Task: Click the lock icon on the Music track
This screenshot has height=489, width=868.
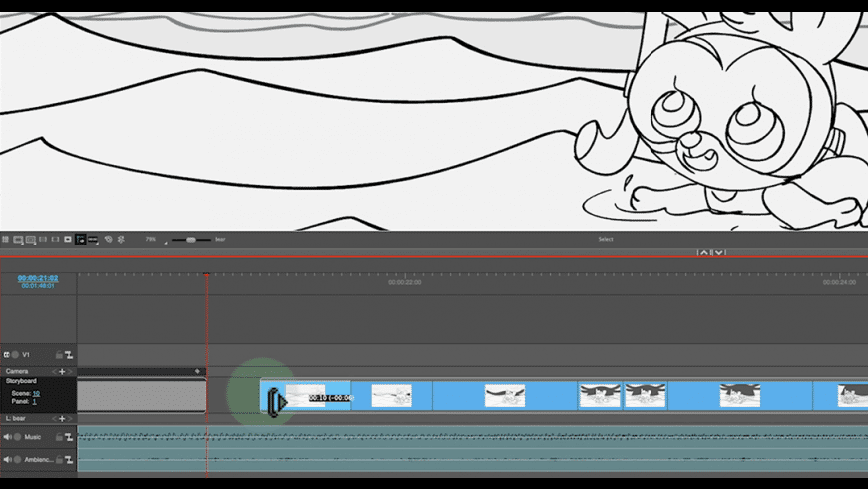Action: (59, 437)
